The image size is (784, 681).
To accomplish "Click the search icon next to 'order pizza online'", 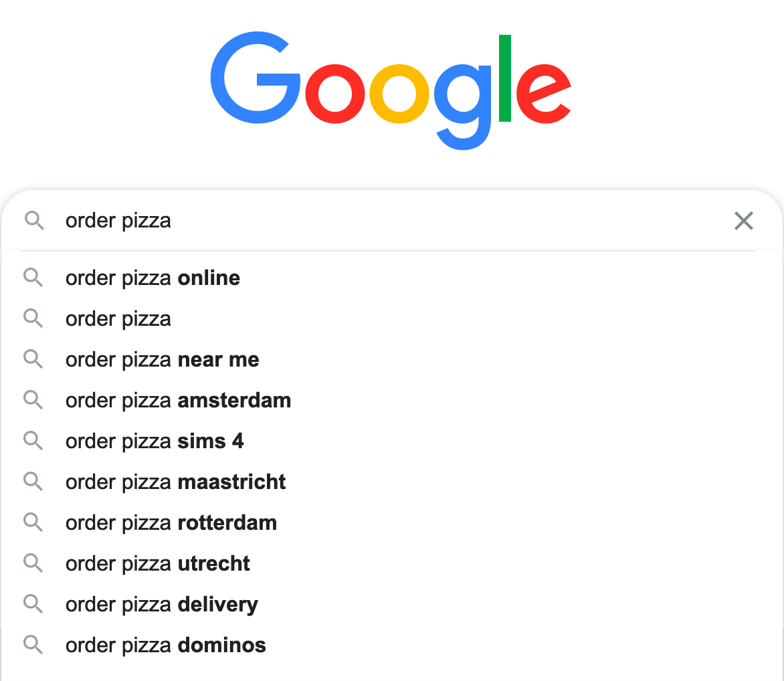I will (x=33, y=278).
